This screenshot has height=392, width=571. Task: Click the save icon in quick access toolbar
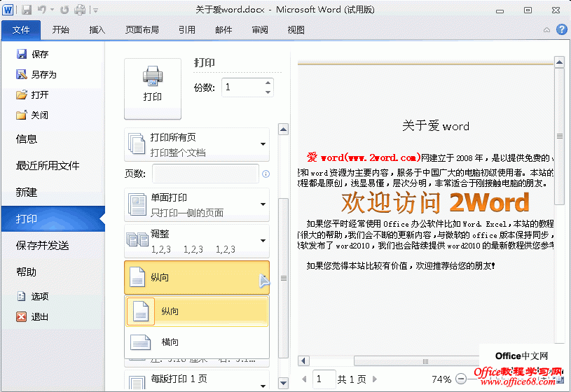click(x=27, y=10)
